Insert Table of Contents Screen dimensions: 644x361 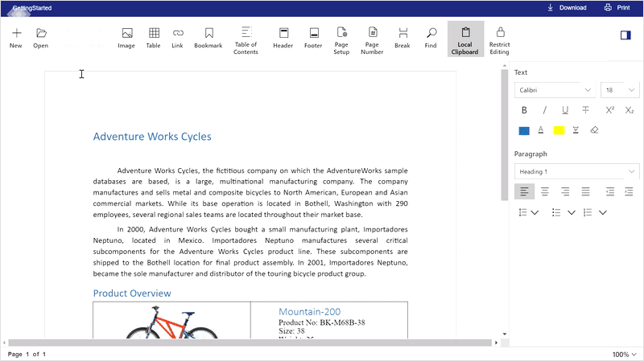tap(246, 40)
